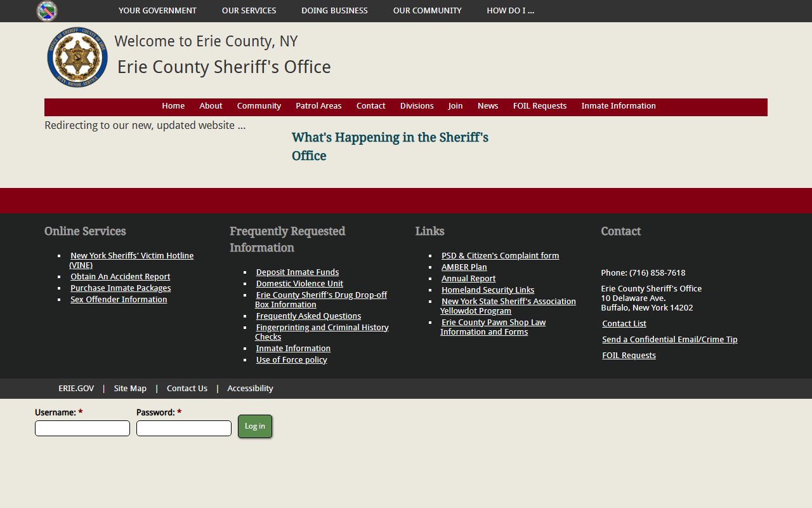Click the Redirecting to our new website text

pos(145,126)
